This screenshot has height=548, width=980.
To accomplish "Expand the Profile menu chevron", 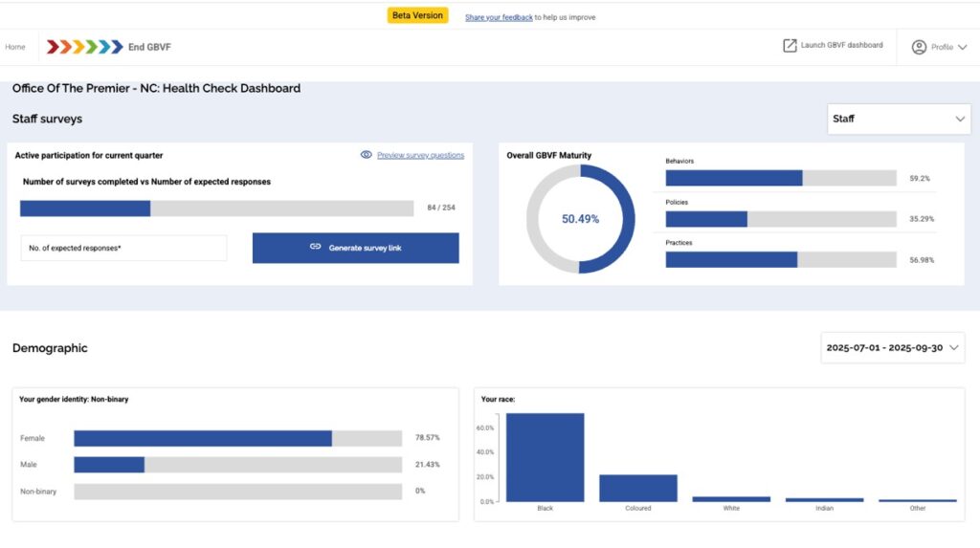I will [x=961, y=47].
